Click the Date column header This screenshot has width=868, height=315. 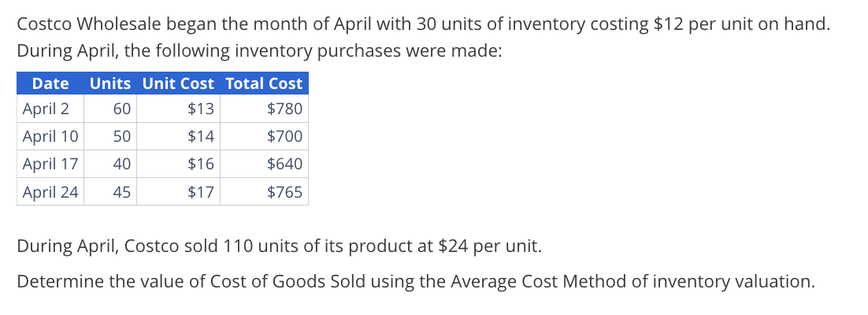[50, 83]
